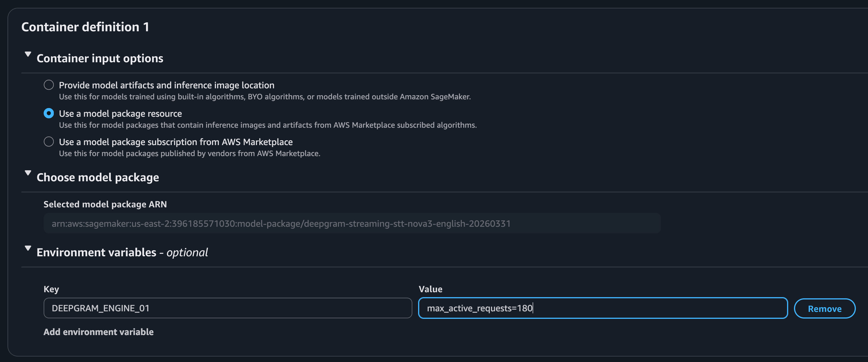Click the DEEPGRAM_ENGINE_01 key field
Screen dimensions: 868x362
click(228, 308)
